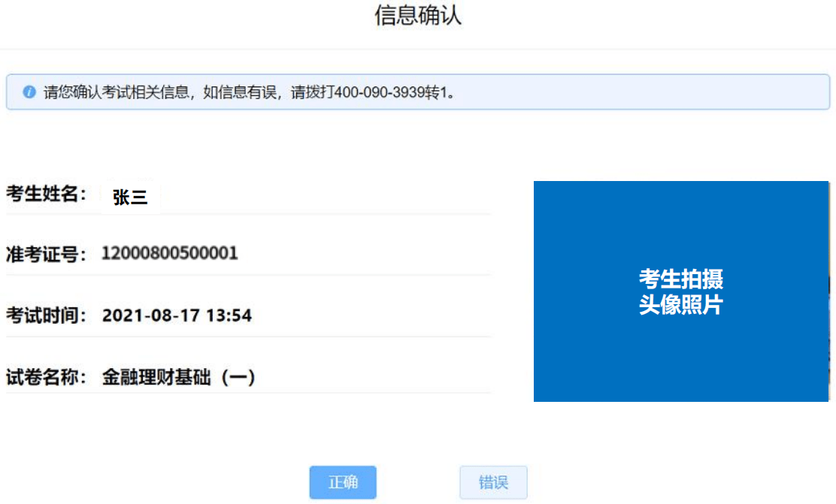
Task: Select the candidate name 张三
Action: [x=130, y=197]
